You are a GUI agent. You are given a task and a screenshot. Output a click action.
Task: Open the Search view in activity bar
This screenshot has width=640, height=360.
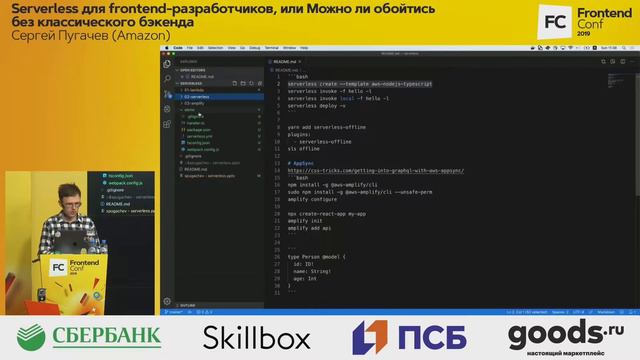(x=167, y=79)
